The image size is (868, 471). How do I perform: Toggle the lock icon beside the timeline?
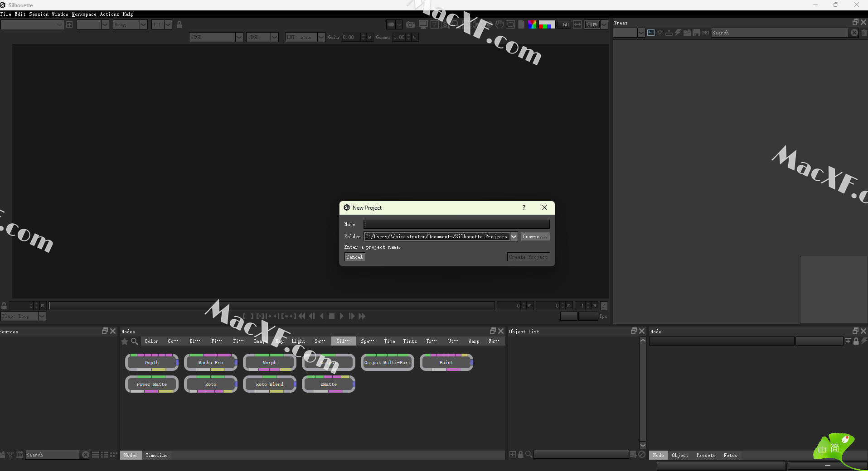[4, 306]
